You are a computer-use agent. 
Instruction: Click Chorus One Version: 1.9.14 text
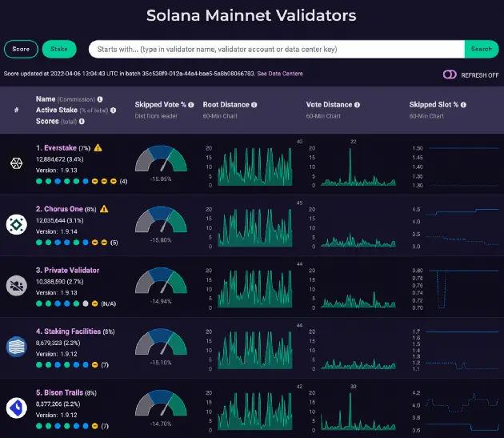click(57, 231)
